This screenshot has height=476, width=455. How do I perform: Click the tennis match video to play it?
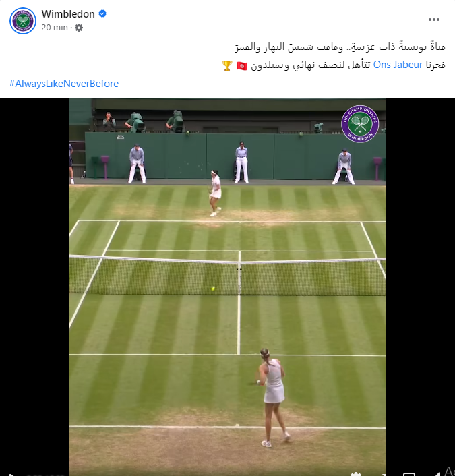click(228, 287)
